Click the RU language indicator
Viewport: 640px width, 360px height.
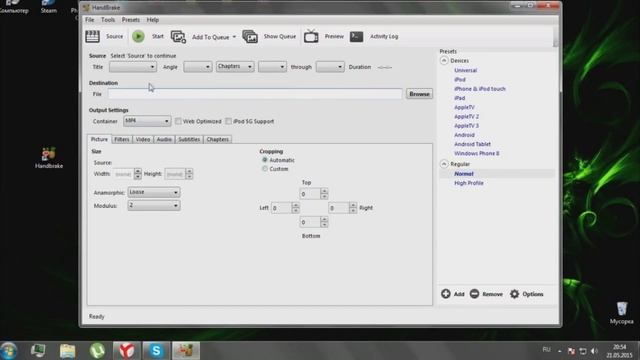547,350
